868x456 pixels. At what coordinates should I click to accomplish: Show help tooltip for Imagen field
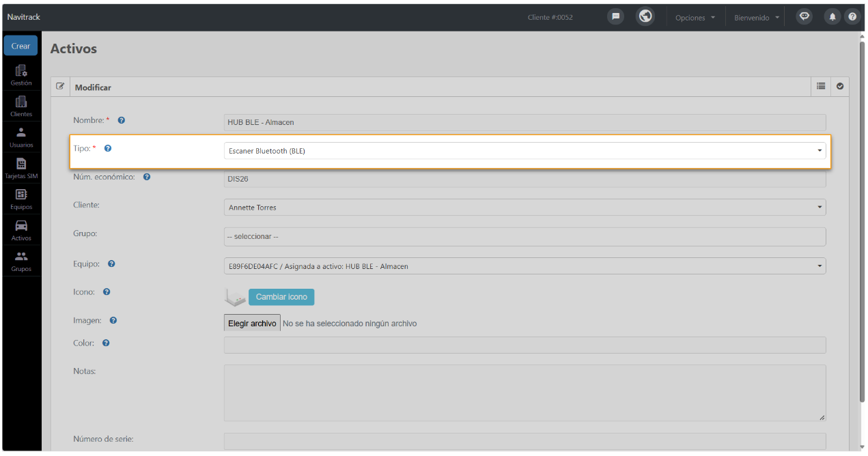point(113,320)
